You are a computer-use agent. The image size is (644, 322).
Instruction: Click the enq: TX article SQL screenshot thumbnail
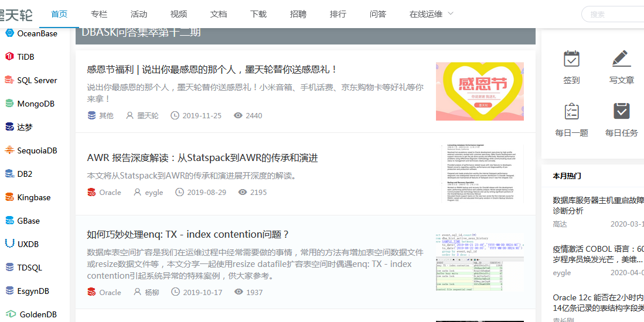[480, 262]
